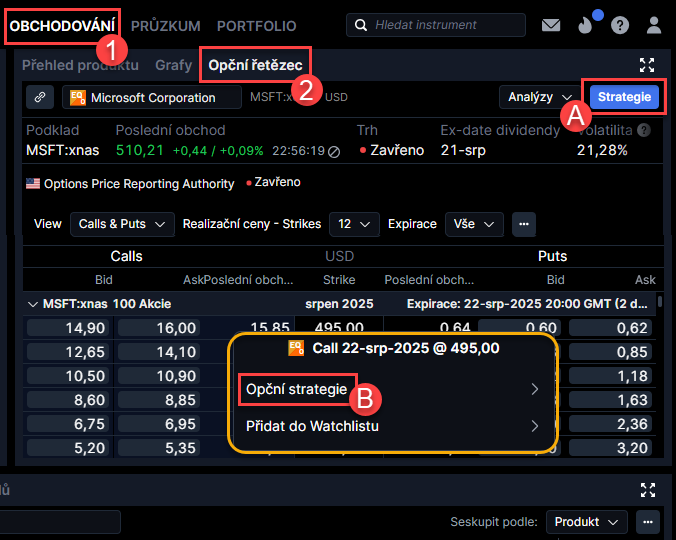Open the strikes count dropdown showing 12

point(354,224)
